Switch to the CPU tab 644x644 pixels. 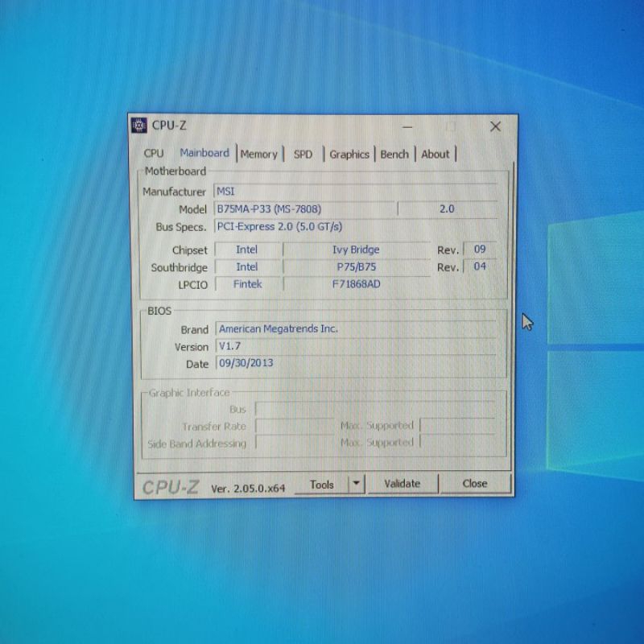154,154
